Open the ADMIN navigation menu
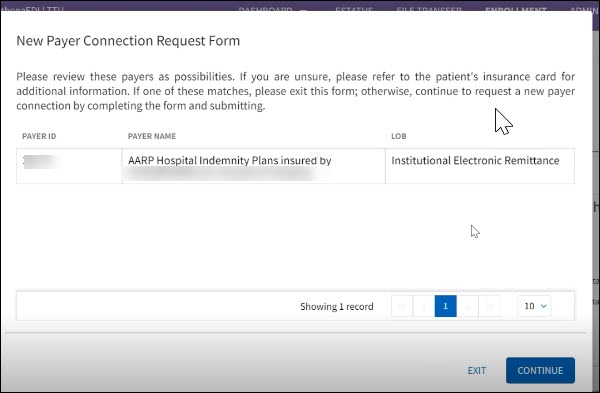 click(x=584, y=9)
